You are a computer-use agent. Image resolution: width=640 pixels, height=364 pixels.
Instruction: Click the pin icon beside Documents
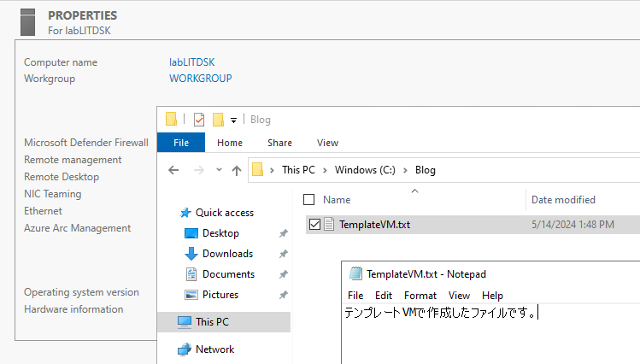[284, 274]
